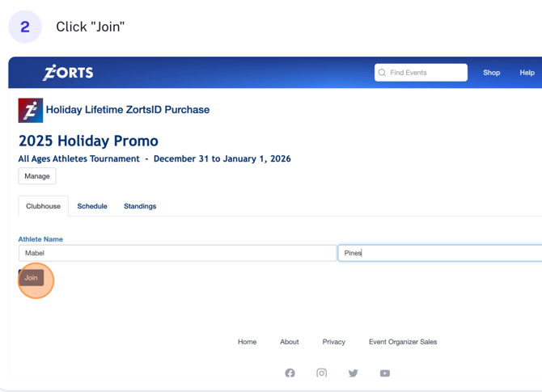Click the Holiday Lifetime ZortsID event logo
This screenshot has height=392, width=542.
pos(31,110)
